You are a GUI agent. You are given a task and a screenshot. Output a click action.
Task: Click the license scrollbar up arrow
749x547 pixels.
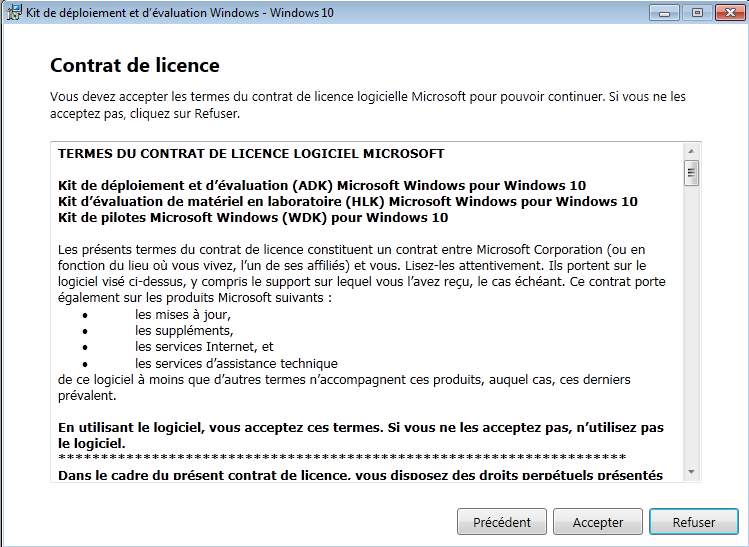point(691,151)
